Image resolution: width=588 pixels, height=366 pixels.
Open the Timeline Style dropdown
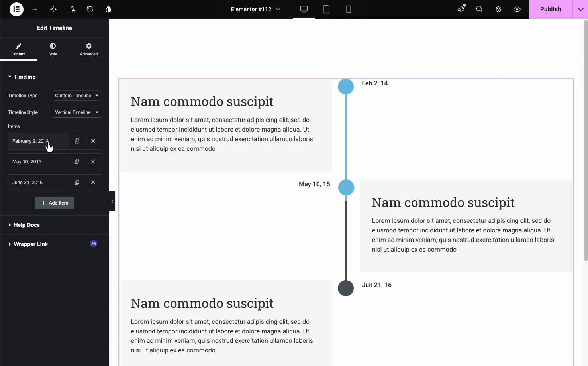(x=77, y=112)
